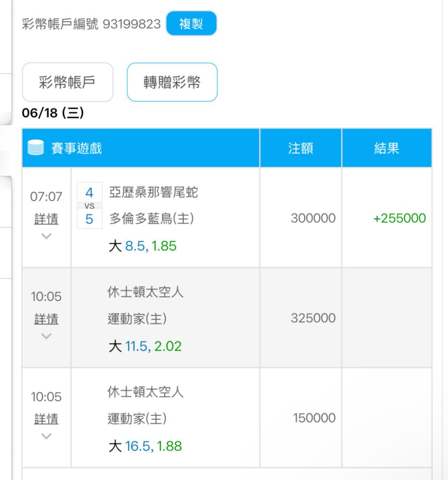This screenshot has height=480, width=448.
Task: Click the coin stack icon in table header
Action: tap(36, 147)
